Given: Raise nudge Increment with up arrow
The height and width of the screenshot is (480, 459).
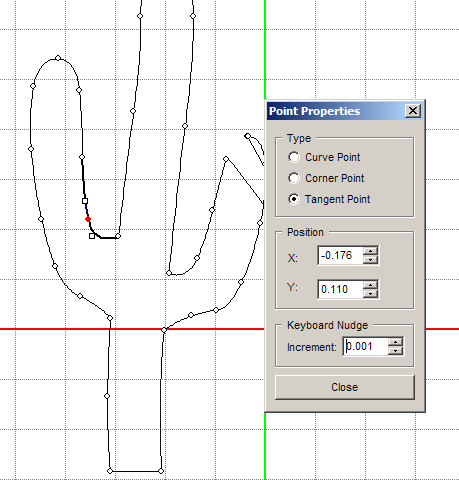Looking at the screenshot, I should tap(395, 342).
